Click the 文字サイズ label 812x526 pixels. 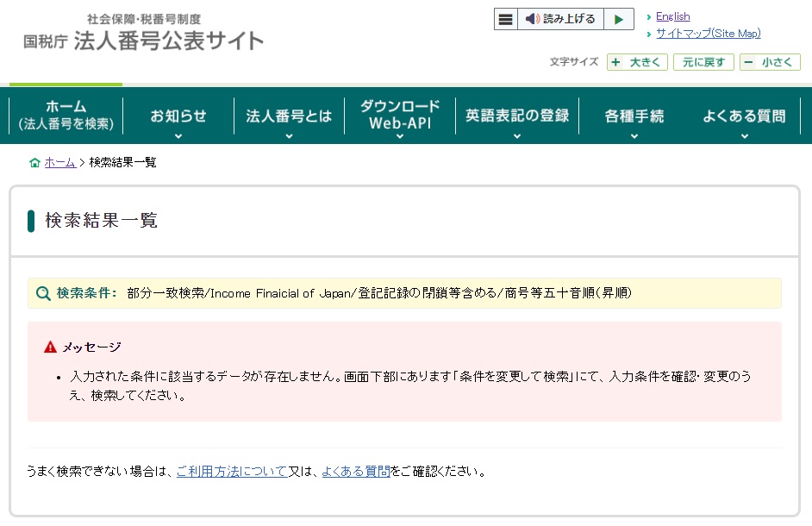pyautogui.click(x=574, y=62)
